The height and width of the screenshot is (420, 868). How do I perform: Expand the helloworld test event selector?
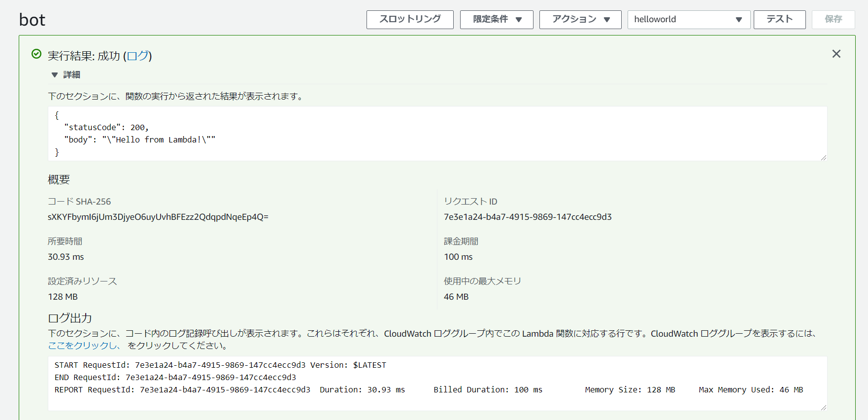pos(689,20)
